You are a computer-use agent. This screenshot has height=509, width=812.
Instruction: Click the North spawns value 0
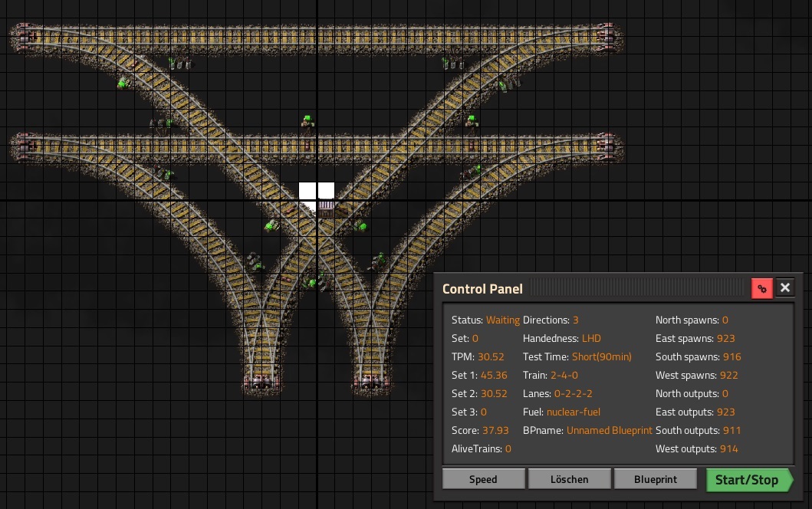[x=725, y=320]
